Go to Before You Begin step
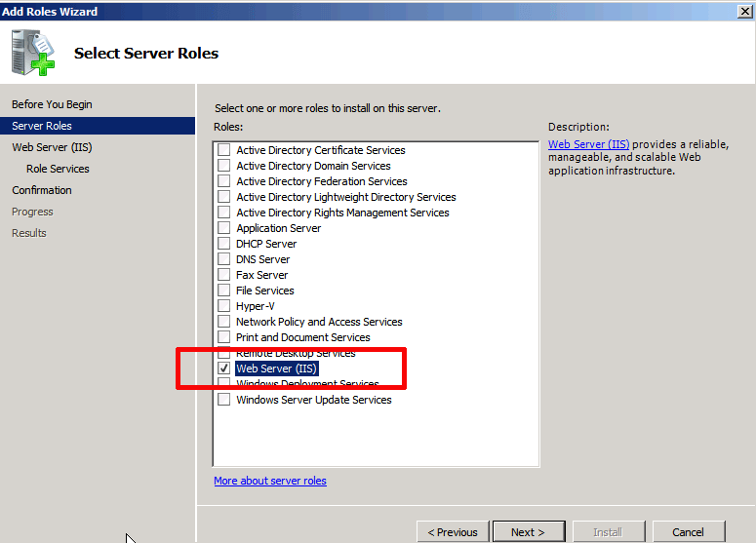Screen dimensions: 756x543 click(52, 104)
